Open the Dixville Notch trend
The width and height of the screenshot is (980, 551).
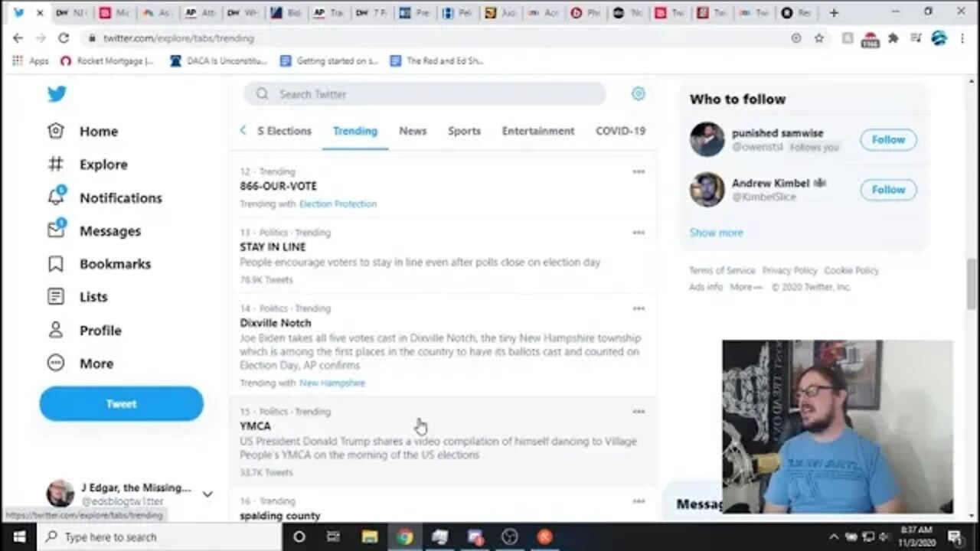(275, 323)
